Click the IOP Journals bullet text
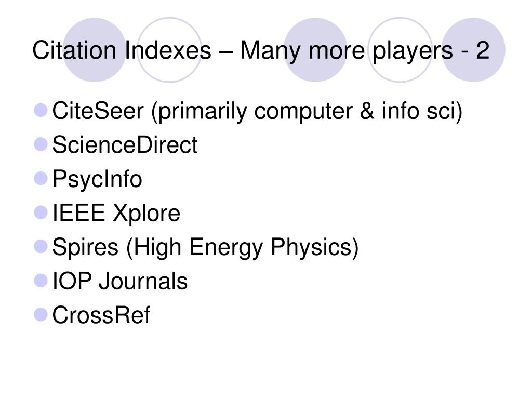The image size is (532, 399). (120, 281)
